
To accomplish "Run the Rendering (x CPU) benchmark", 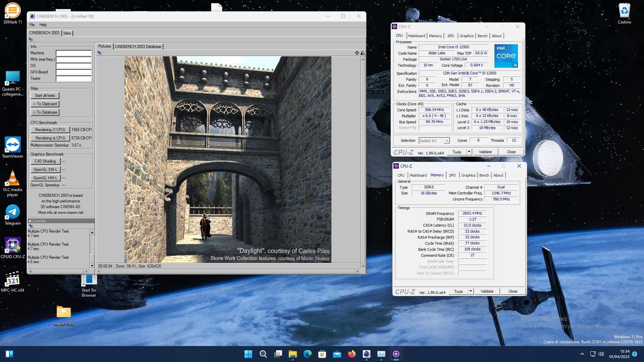I will point(50,138).
